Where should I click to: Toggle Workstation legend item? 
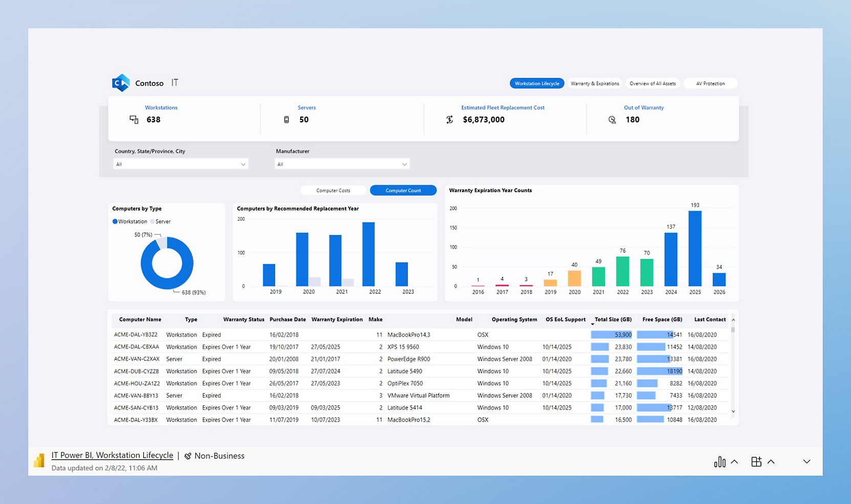[x=130, y=221]
